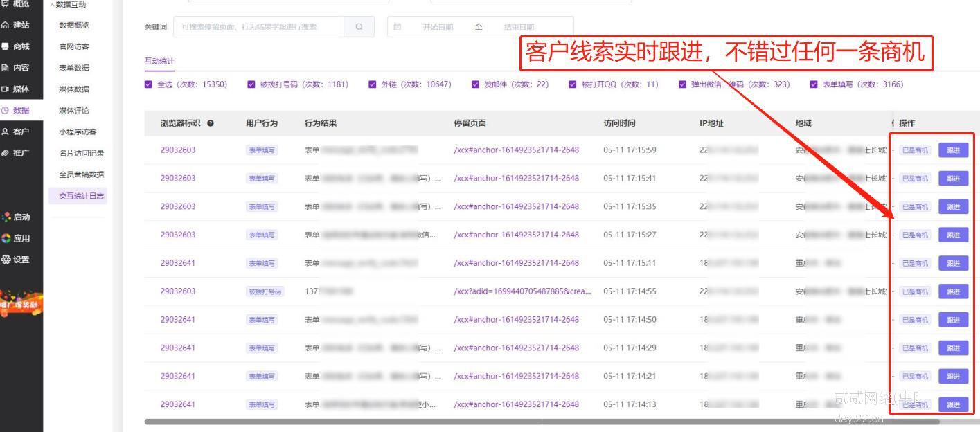Open the 开始日期 date picker
980x432 pixels.
tap(438, 27)
